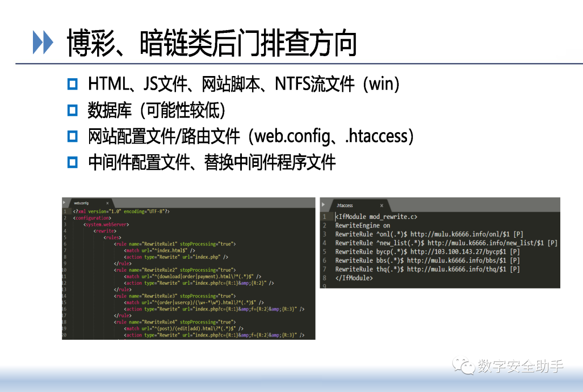Viewport: 583px width, 392px height.
Task: Click the slide title 博彩、暗链类后门排查方向
Action: (212, 43)
